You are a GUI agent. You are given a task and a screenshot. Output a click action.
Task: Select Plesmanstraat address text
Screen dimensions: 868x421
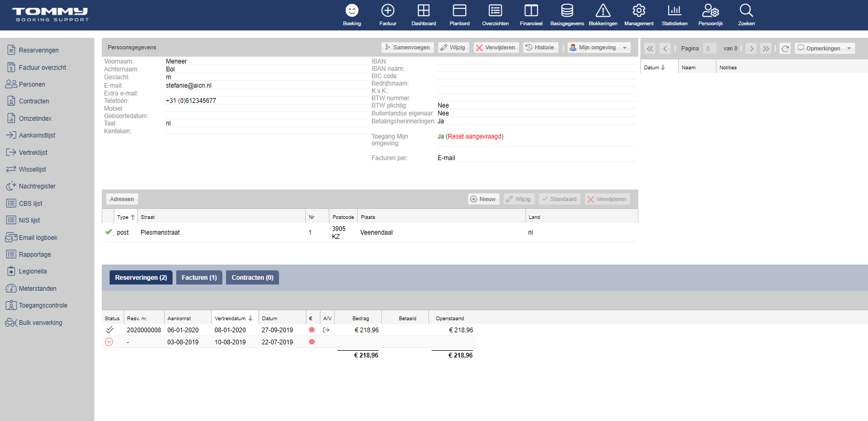pos(160,233)
